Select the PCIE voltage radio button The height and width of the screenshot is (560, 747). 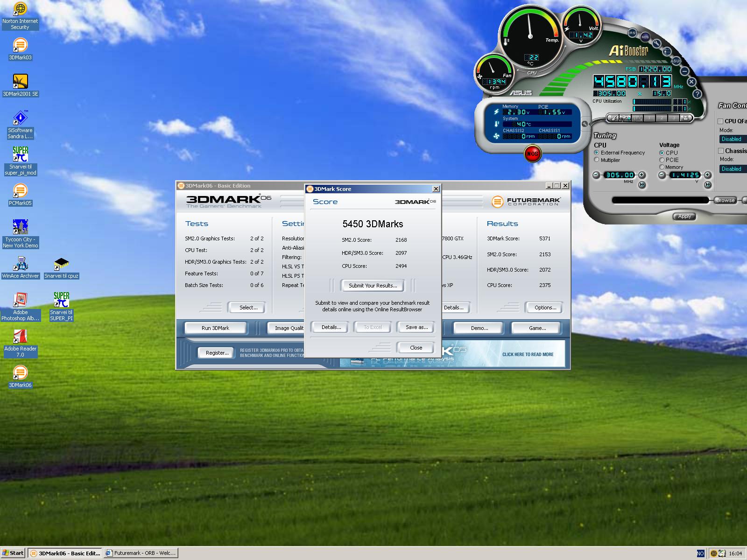point(662,160)
